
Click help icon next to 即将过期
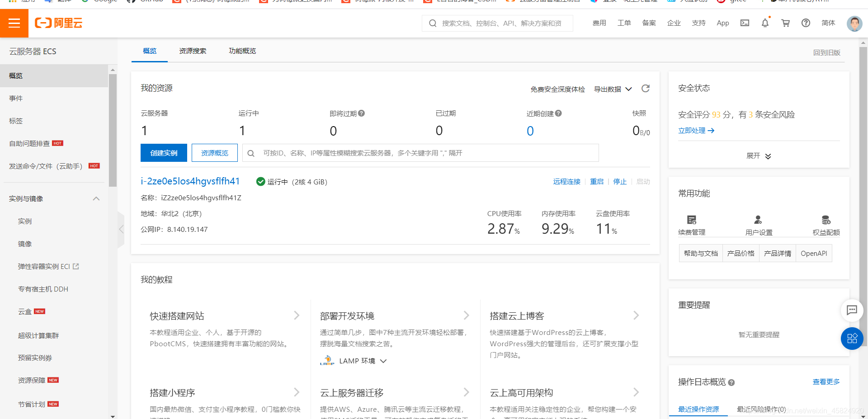point(361,113)
